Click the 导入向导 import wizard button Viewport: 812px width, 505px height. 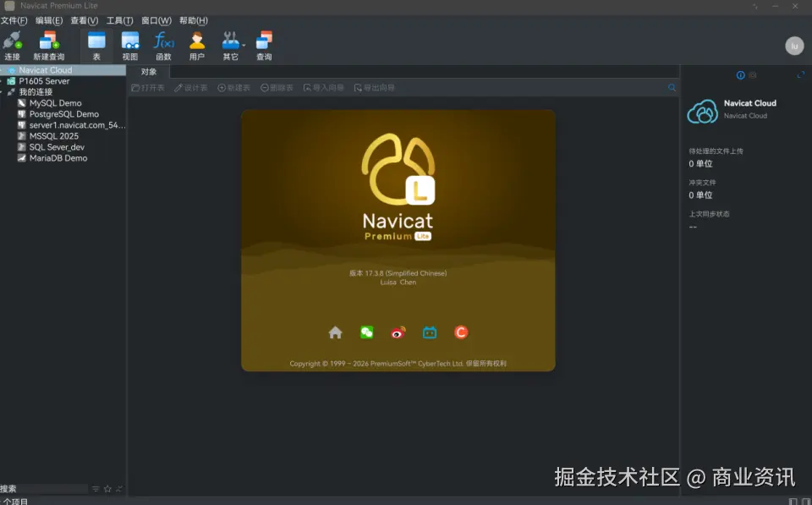pos(324,88)
